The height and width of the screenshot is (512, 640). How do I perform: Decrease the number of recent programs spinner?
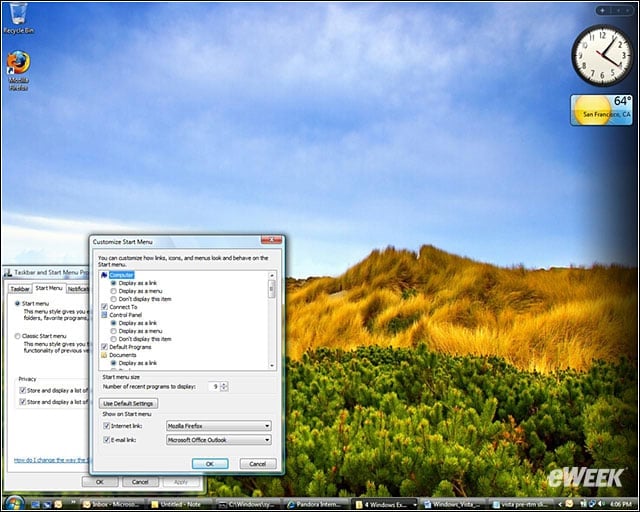click(x=224, y=389)
